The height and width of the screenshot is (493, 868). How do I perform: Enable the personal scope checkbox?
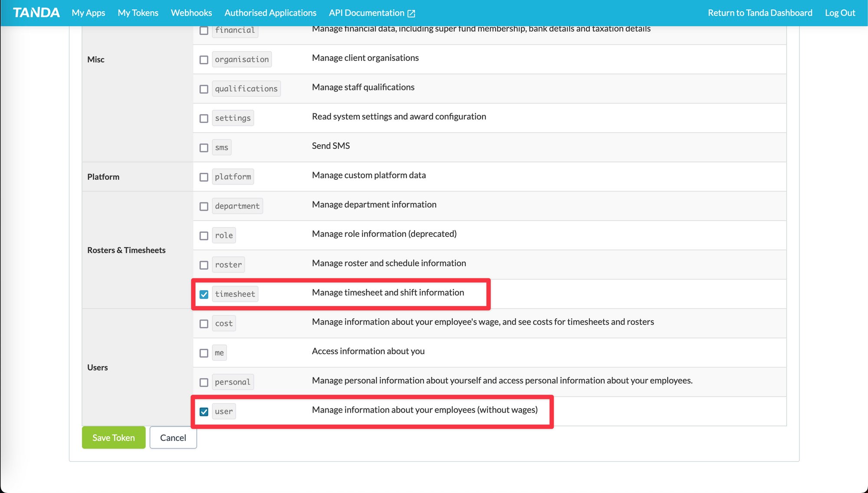pos(204,382)
